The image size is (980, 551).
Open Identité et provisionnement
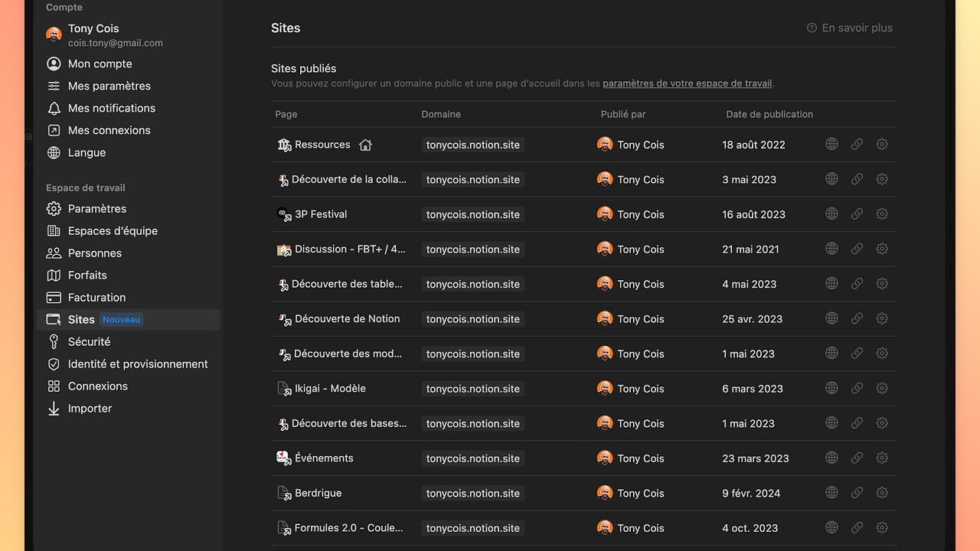[x=128, y=364]
